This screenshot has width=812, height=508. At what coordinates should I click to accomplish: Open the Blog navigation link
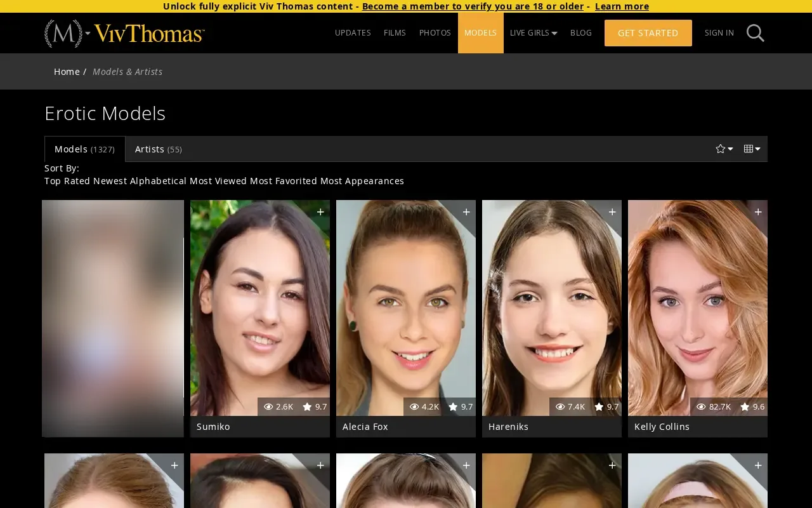coord(581,33)
